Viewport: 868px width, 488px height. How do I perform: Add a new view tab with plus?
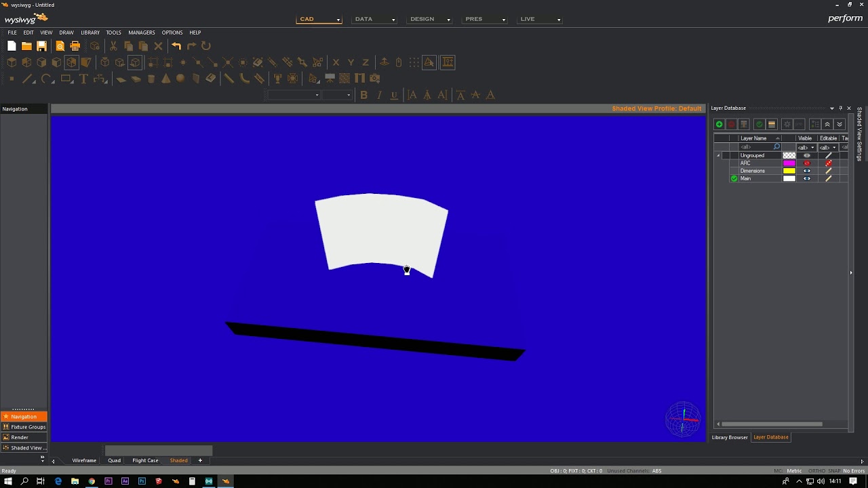pyautogui.click(x=200, y=461)
